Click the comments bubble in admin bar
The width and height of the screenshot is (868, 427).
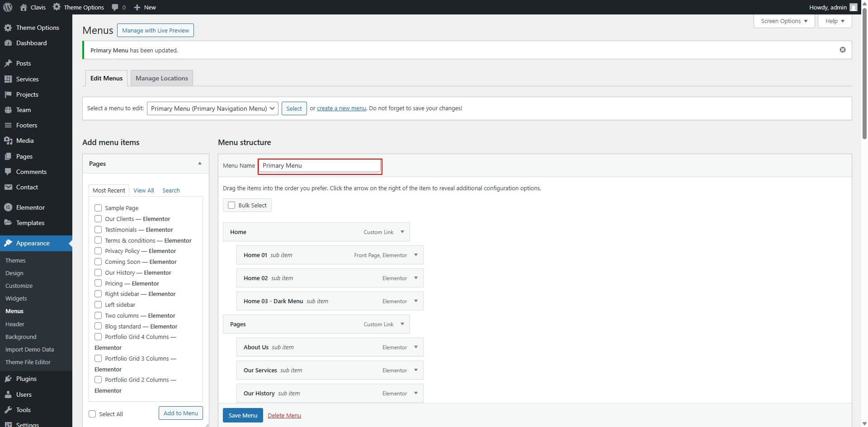tap(115, 7)
